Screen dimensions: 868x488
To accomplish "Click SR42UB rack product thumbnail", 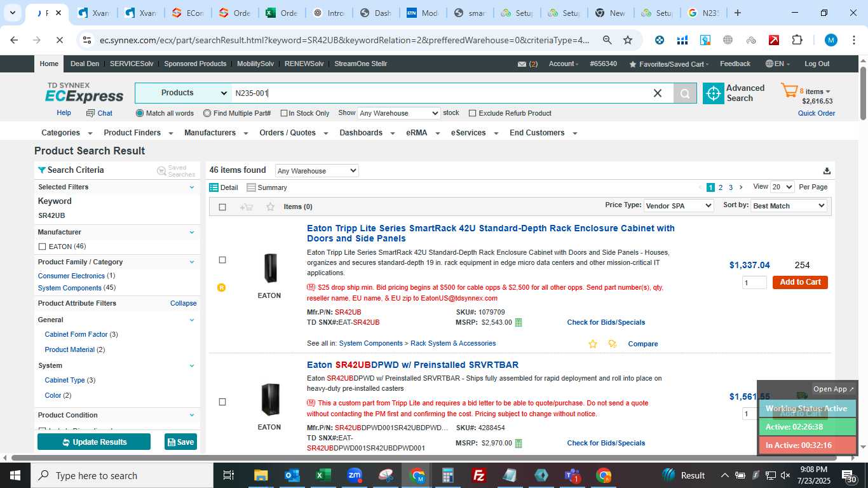I will click(x=269, y=268).
